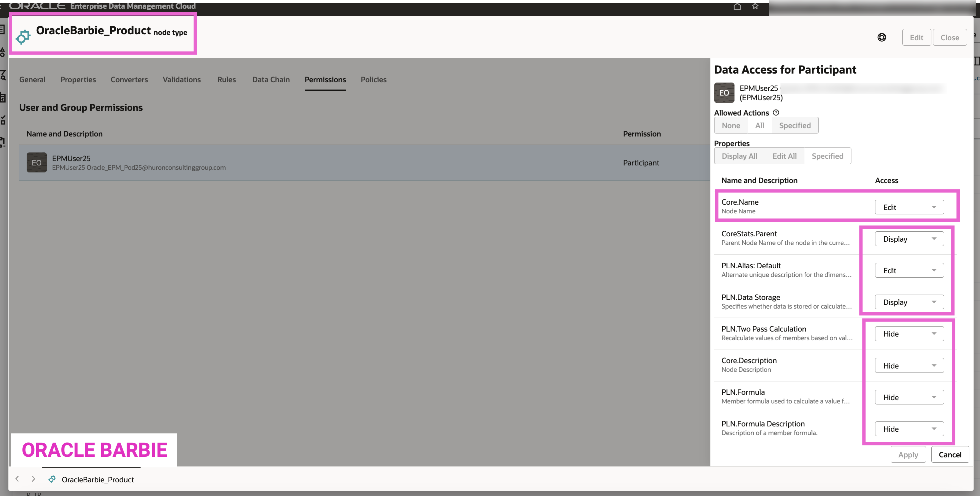The height and width of the screenshot is (496, 980).
Task: Open the help lifebuoy icon
Action: click(881, 37)
